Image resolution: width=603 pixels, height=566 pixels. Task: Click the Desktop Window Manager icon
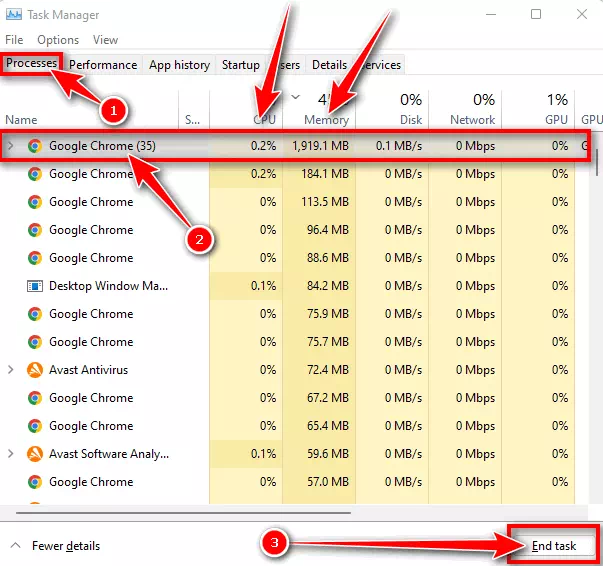[35, 286]
